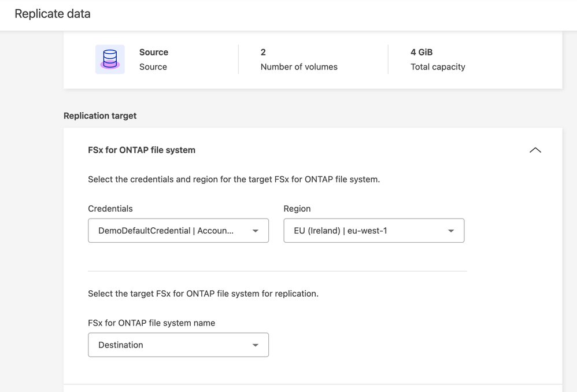
Task: Open the DemoDefaultCredential credentials dropdown
Action: click(167, 231)
